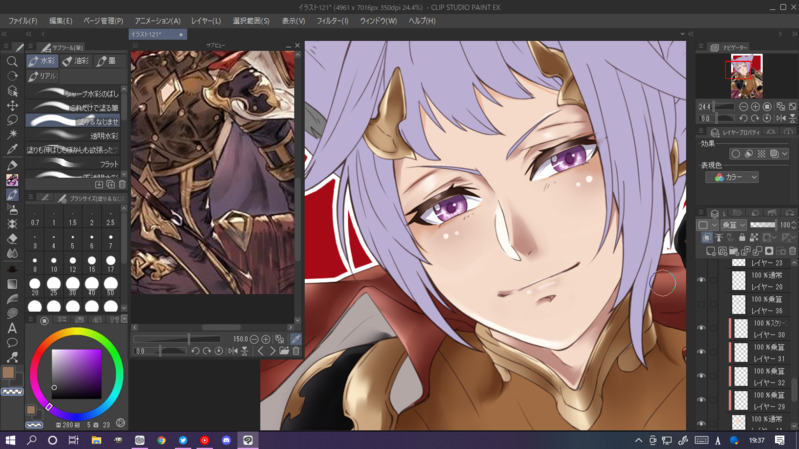Toggle Lock Layer in the Layer panel
This screenshot has width=799, height=449.
click(742, 237)
